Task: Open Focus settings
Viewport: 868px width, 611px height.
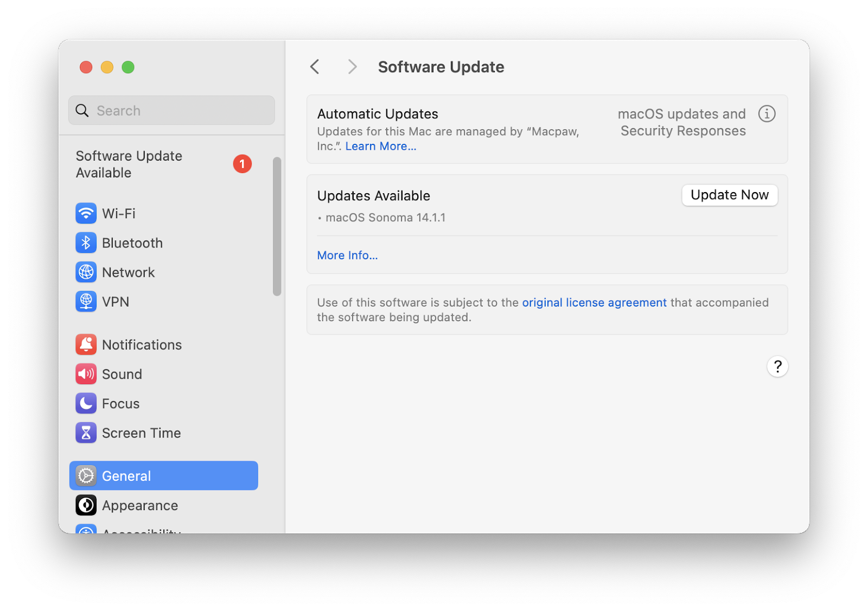Action: click(x=120, y=403)
